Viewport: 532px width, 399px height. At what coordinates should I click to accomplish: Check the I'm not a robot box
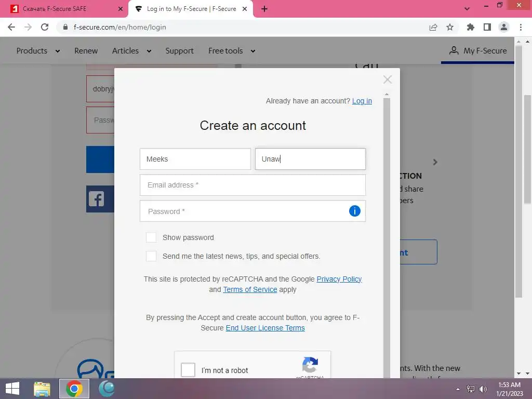pyautogui.click(x=188, y=370)
